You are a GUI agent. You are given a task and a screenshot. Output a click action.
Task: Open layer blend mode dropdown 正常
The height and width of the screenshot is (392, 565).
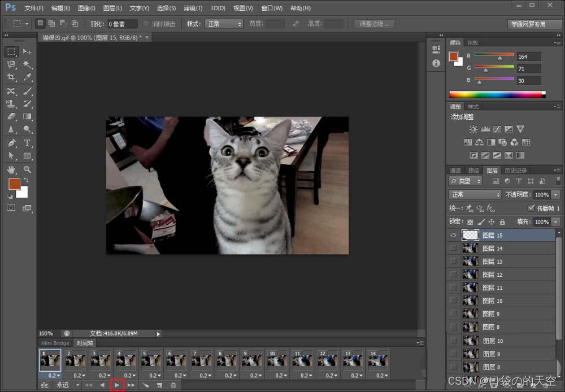475,194
